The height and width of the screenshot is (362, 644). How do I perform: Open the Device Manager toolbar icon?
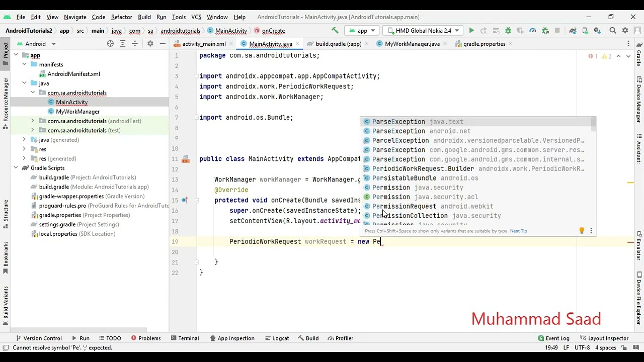585,31
